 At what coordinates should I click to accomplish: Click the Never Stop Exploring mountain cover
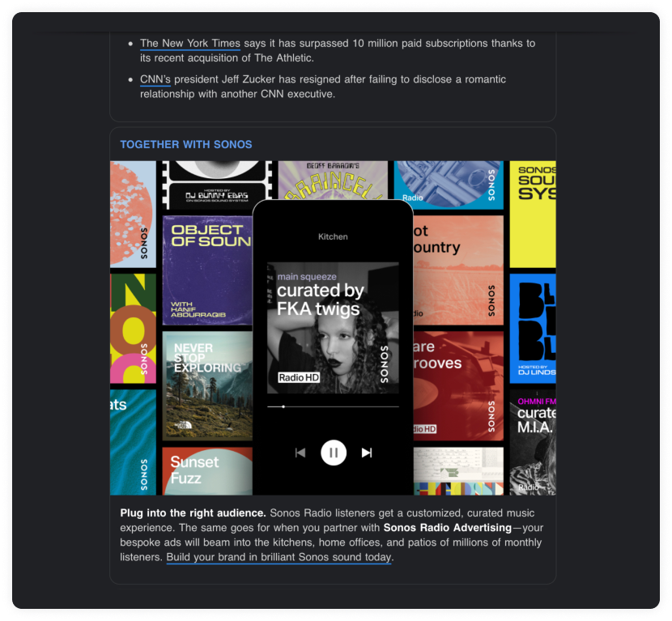207,385
